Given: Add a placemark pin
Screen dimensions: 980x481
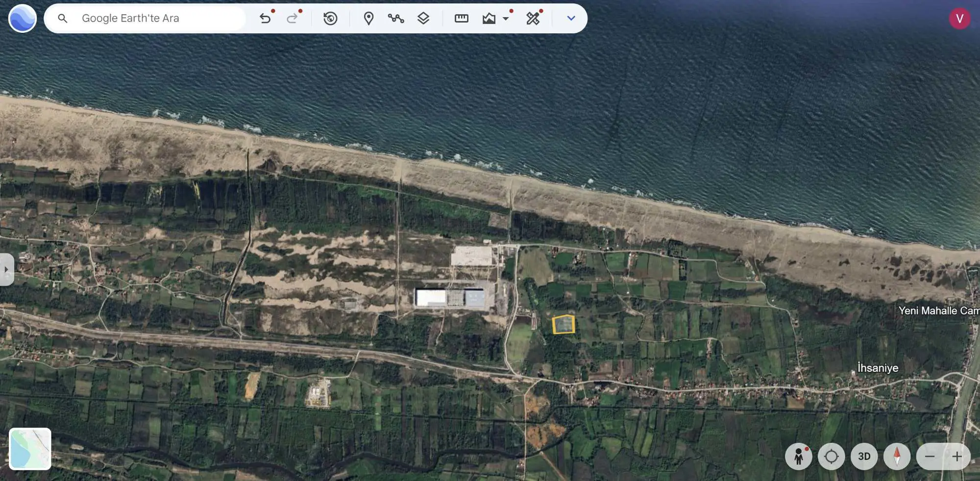Looking at the screenshot, I should (x=368, y=19).
